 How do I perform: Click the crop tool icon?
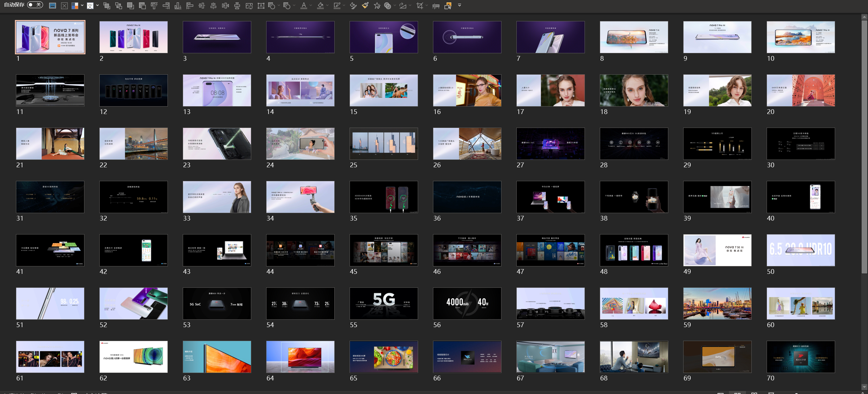point(420,5)
